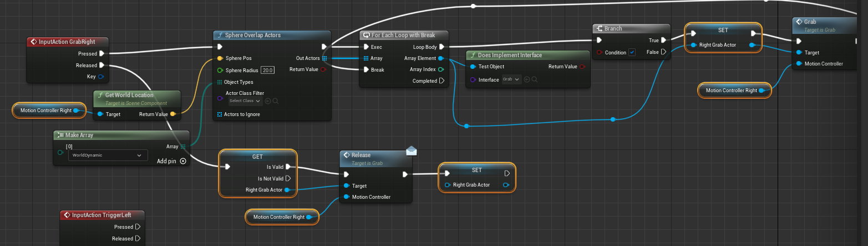Click the Released pin on InputAction TriggerLeft

[138, 238]
